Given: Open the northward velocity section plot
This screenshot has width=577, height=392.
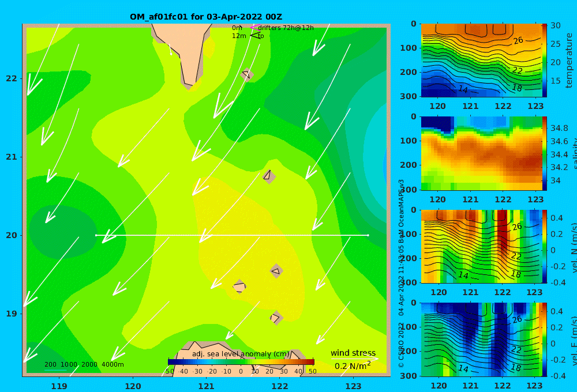Looking at the screenshot, I should tap(481, 246).
